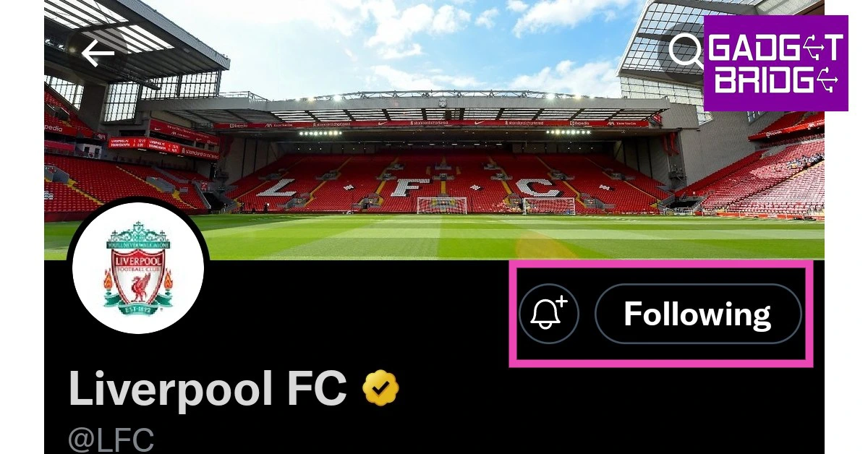Click the Liverpool FC display name
Viewport: 868px width, 454px height.
click(x=208, y=389)
